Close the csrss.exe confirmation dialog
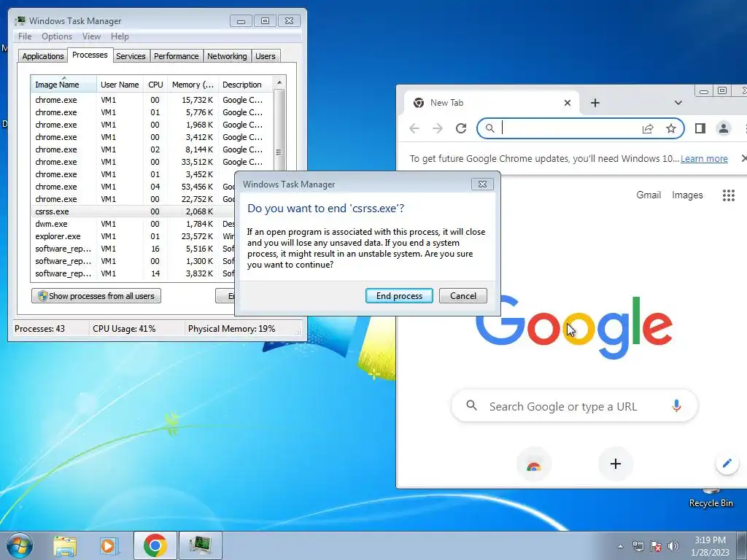This screenshot has height=560, width=747. click(482, 184)
